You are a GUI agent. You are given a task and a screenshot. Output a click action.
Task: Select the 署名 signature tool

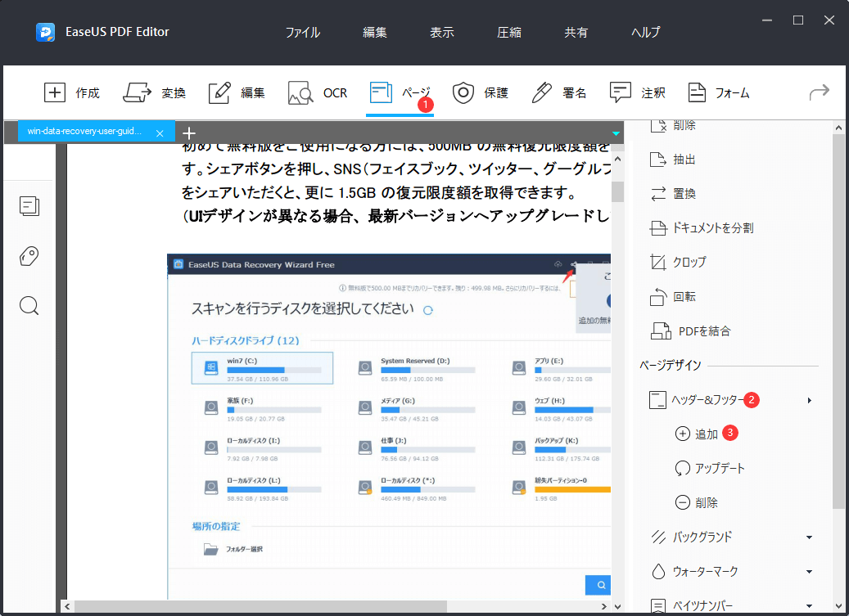(559, 92)
